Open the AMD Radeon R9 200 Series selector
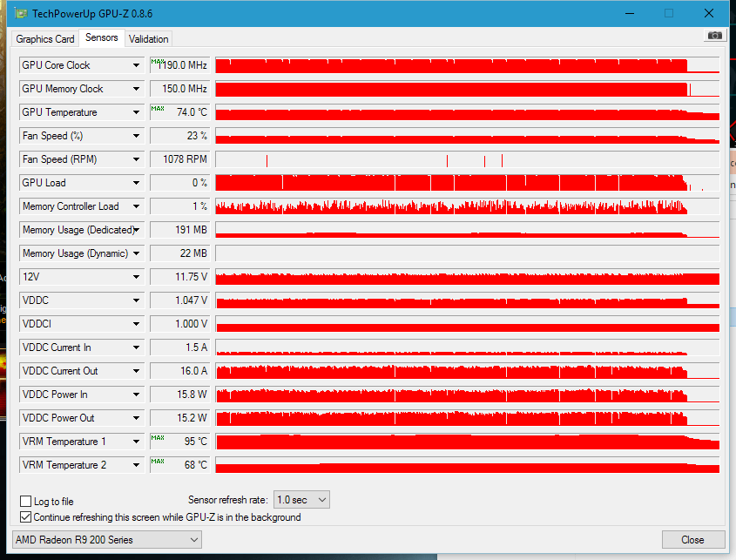 (x=107, y=540)
